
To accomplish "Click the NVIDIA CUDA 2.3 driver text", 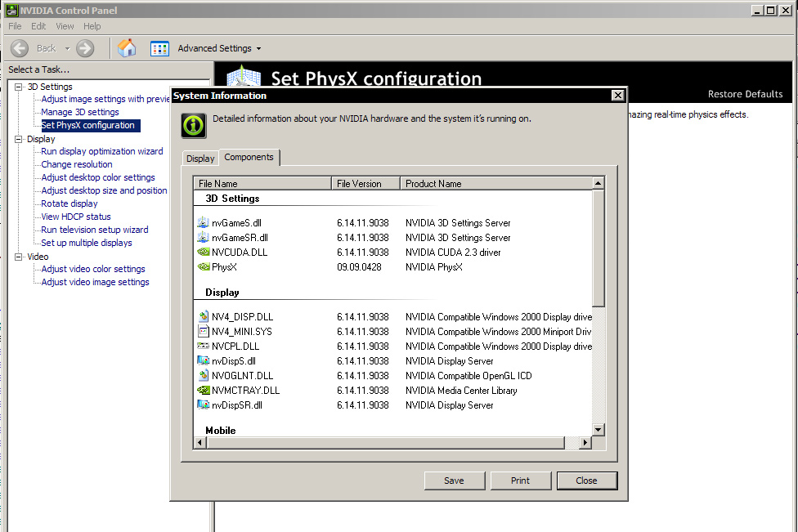I will (453, 252).
